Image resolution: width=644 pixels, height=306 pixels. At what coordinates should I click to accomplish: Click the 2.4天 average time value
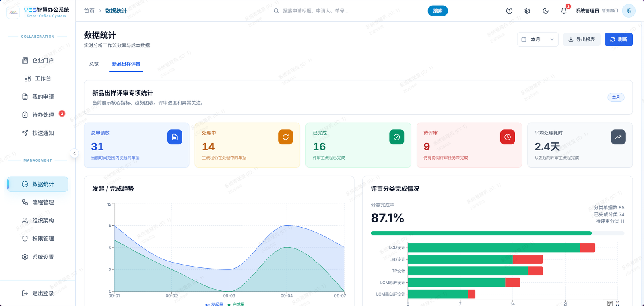[547, 146]
